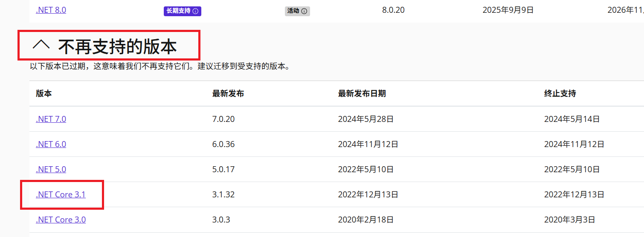
Task: Click the expired versions description sentence
Action: (160, 66)
